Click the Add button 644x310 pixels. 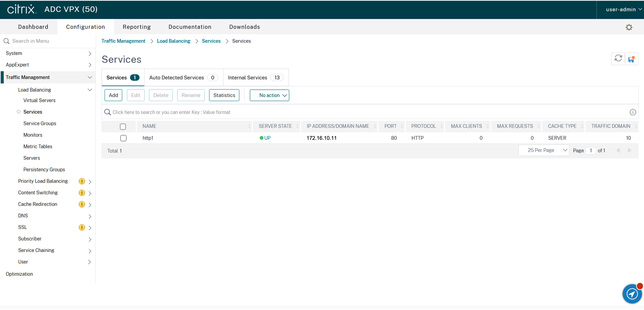(113, 95)
